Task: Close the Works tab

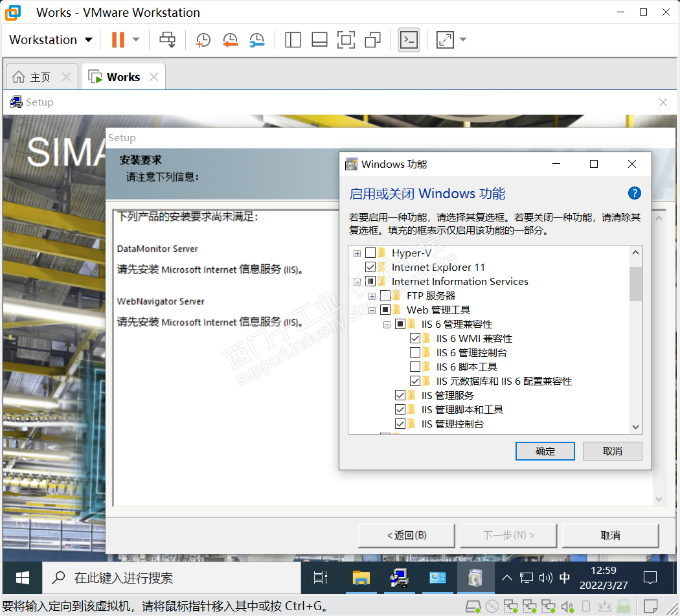Action: click(x=153, y=77)
